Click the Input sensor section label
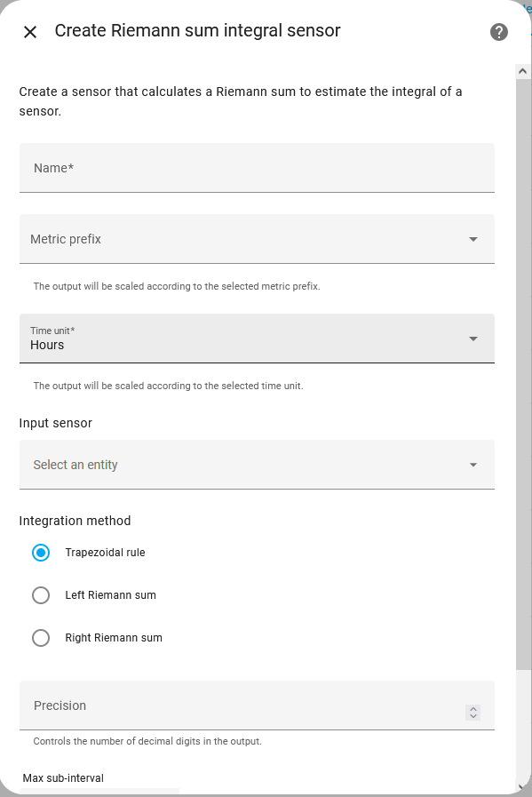The height and width of the screenshot is (797, 532). point(55,423)
